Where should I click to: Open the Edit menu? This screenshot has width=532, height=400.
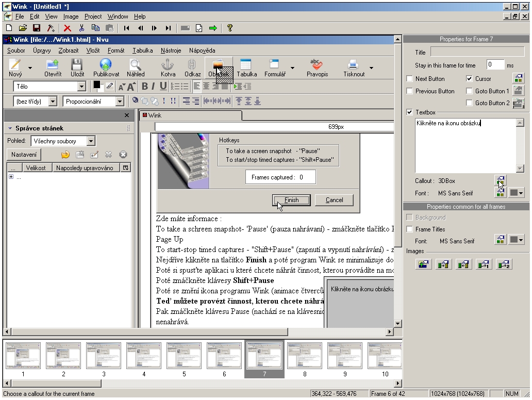[x=35, y=16]
